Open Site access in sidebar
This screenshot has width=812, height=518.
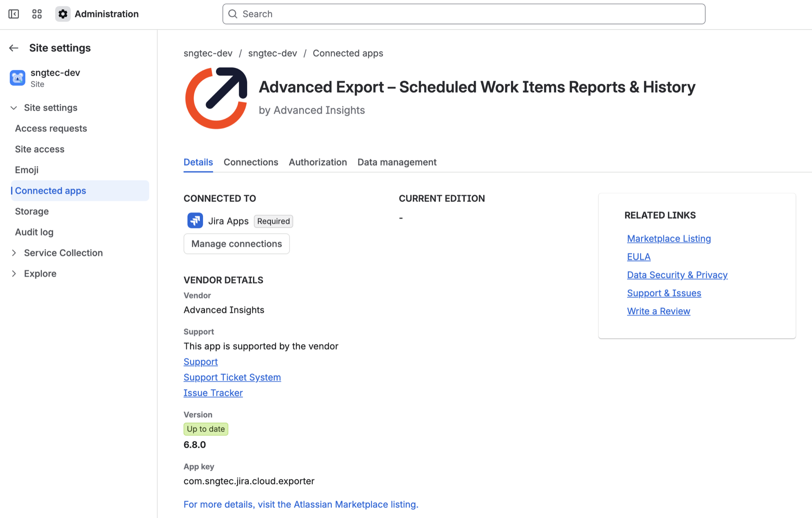click(x=40, y=149)
